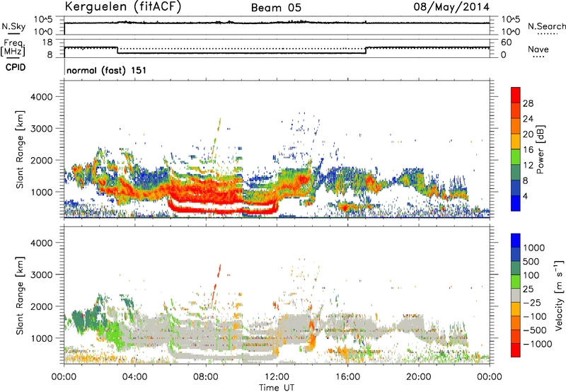Click the 'Nave' legend label

pos(538,50)
